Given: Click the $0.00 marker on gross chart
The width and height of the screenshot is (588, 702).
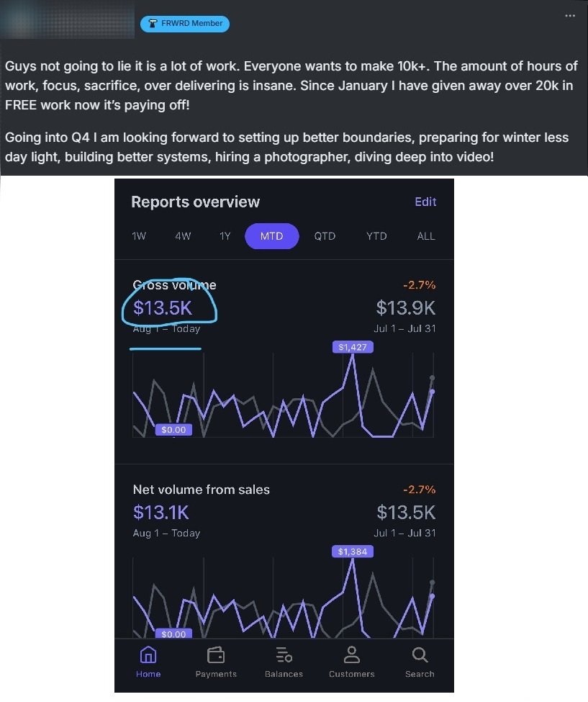Looking at the screenshot, I should pos(173,430).
